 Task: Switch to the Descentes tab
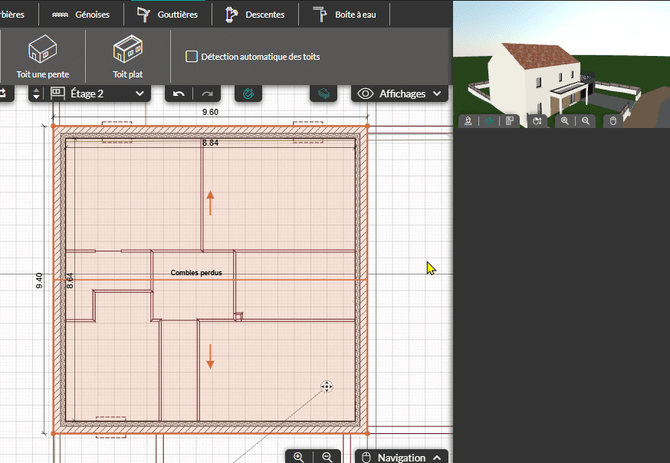click(255, 14)
